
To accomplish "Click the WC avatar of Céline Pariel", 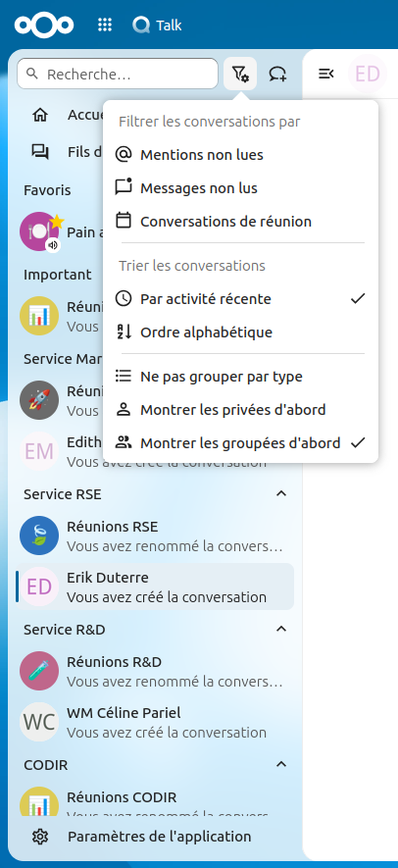I will pos(39,722).
